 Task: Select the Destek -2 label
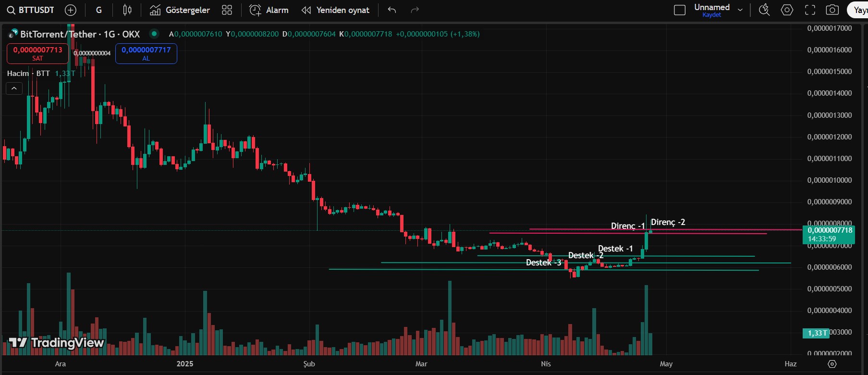coord(586,255)
